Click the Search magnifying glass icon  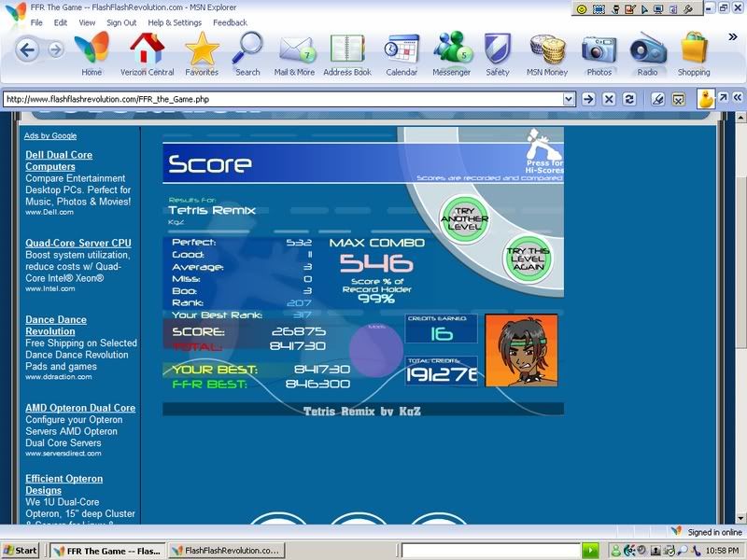[x=247, y=50]
